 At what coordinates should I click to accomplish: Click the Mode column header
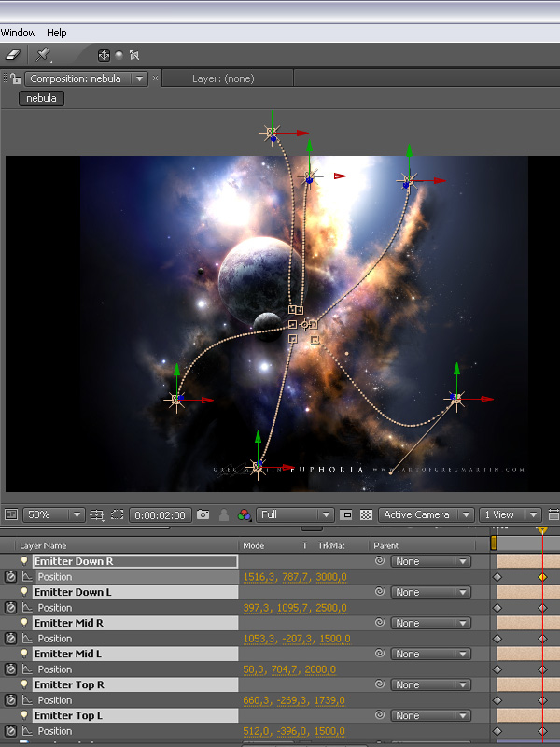click(253, 545)
